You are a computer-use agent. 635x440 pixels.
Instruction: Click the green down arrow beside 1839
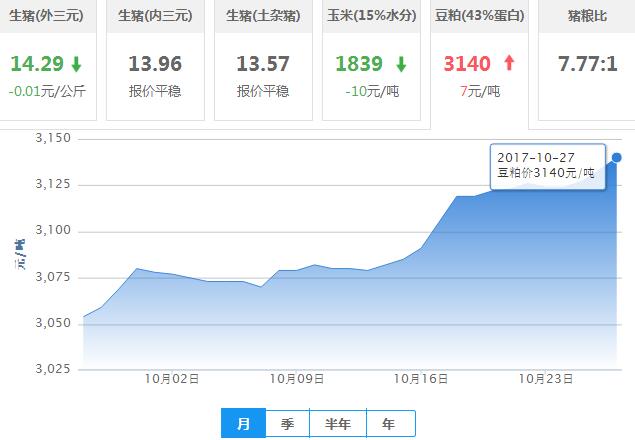coord(401,64)
